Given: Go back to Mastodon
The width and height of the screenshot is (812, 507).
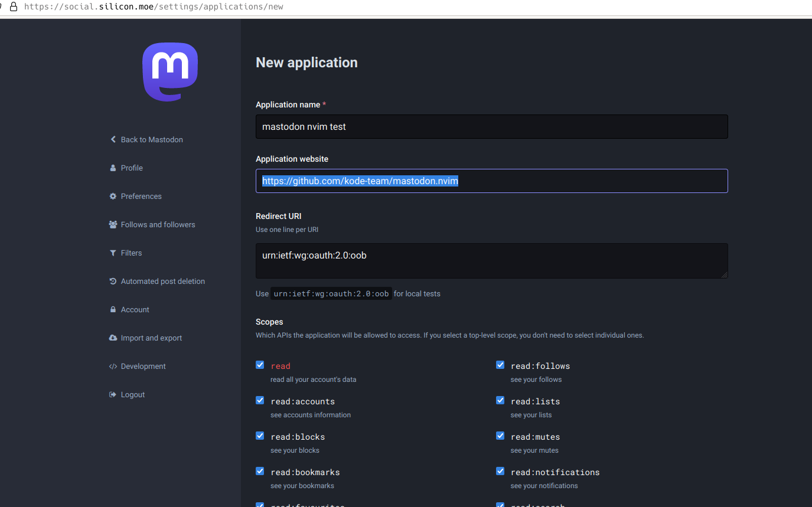Looking at the screenshot, I should click(152, 139).
